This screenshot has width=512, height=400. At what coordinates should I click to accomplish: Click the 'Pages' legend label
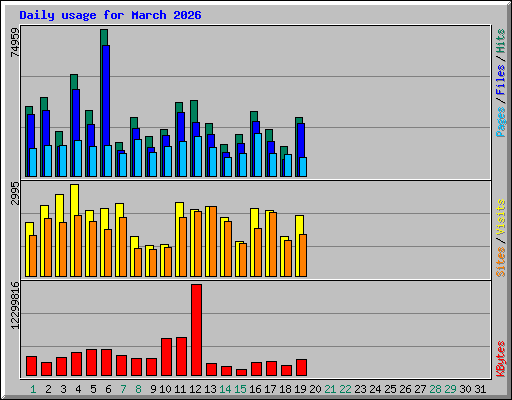coord(500,122)
